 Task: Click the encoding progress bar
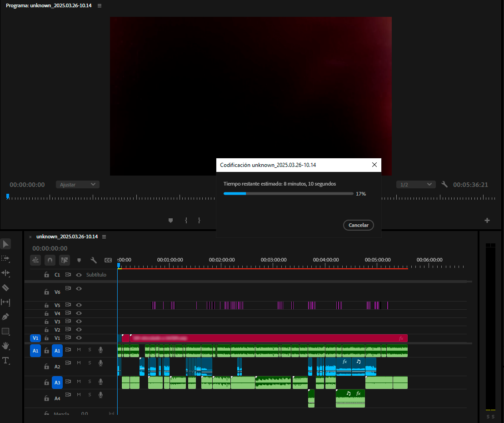288,194
